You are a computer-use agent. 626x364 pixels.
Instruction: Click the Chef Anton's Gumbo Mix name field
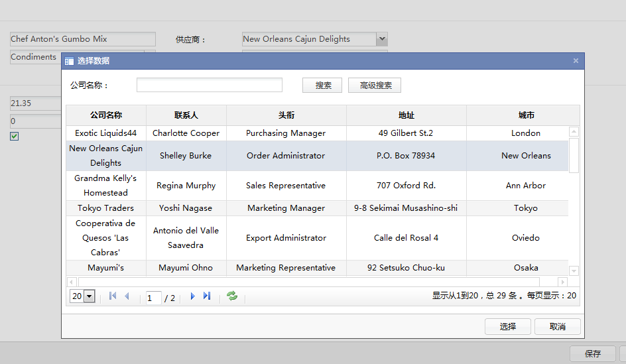click(83, 38)
